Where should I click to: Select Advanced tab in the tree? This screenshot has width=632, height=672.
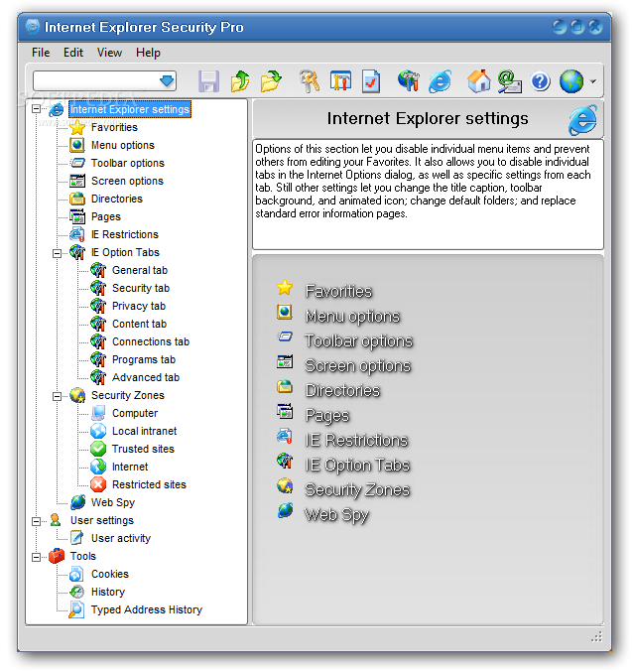click(146, 378)
